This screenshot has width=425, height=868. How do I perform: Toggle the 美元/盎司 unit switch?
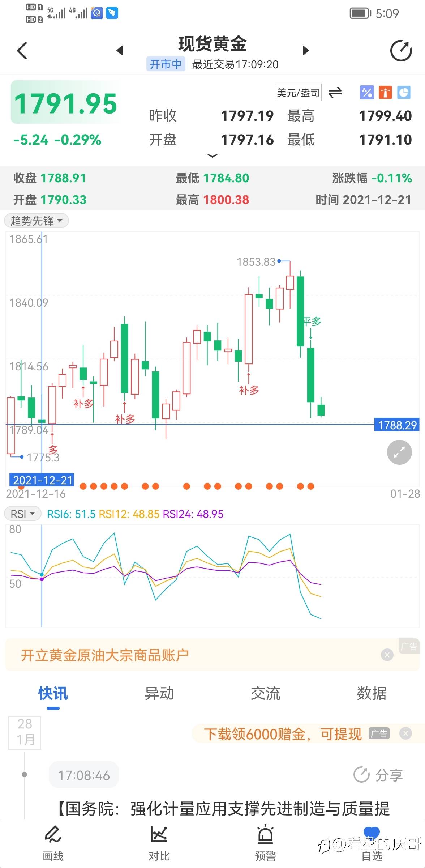[x=335, y=93]
